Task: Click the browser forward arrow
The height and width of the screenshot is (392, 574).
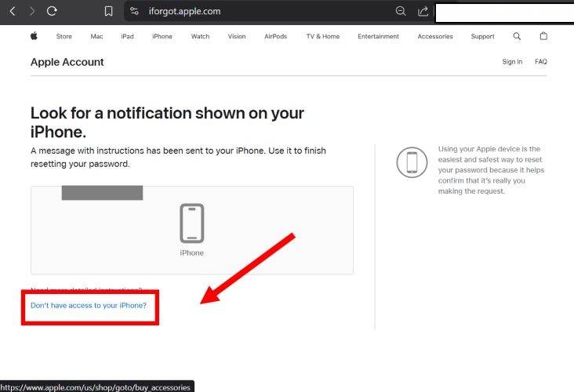Action: [x=31, y=11]
